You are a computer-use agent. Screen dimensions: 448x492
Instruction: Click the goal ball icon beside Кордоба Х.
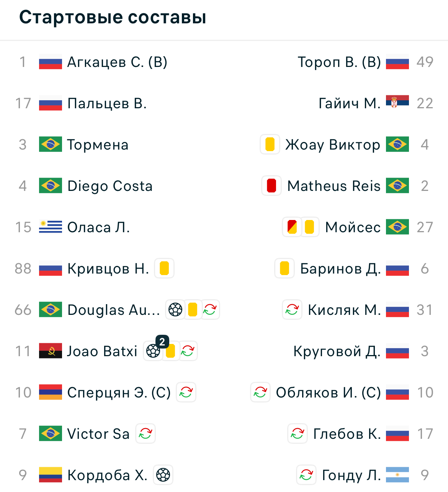[164, 475]
